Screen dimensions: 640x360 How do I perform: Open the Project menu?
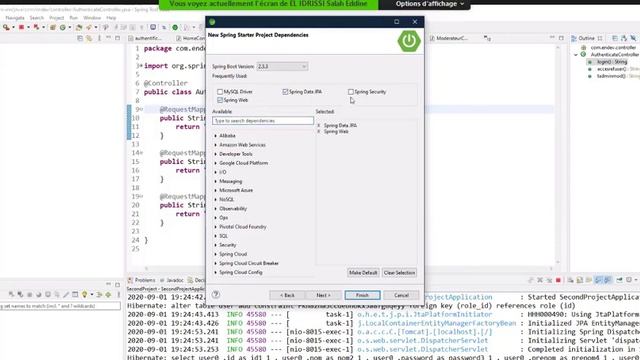click(56, 18)
